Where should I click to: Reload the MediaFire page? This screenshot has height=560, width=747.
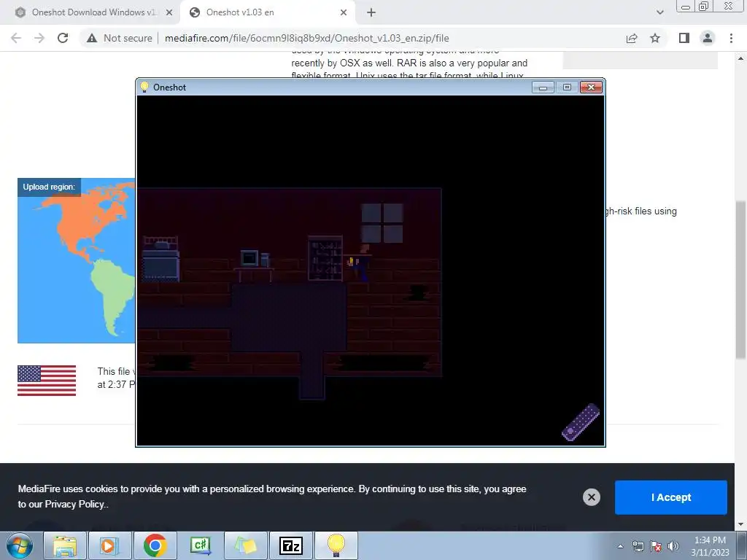tap(63, 38)
